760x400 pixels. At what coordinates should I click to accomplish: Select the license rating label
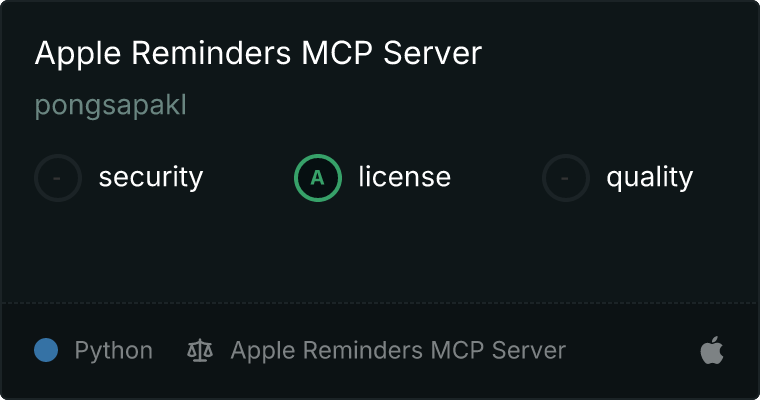pos(405,176)
